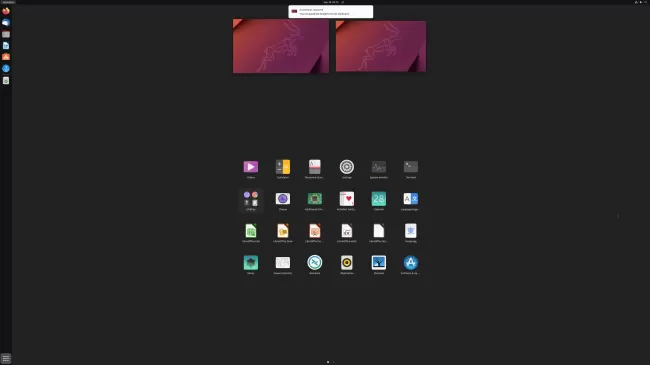Select the first workspace thumbnail
Image resolution: width=650 pixels, height=365 pixels.
281,46
